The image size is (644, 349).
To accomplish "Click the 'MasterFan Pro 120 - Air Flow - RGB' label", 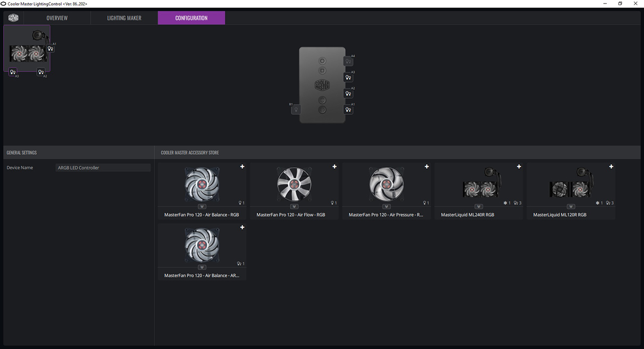I will coord(291,215).
